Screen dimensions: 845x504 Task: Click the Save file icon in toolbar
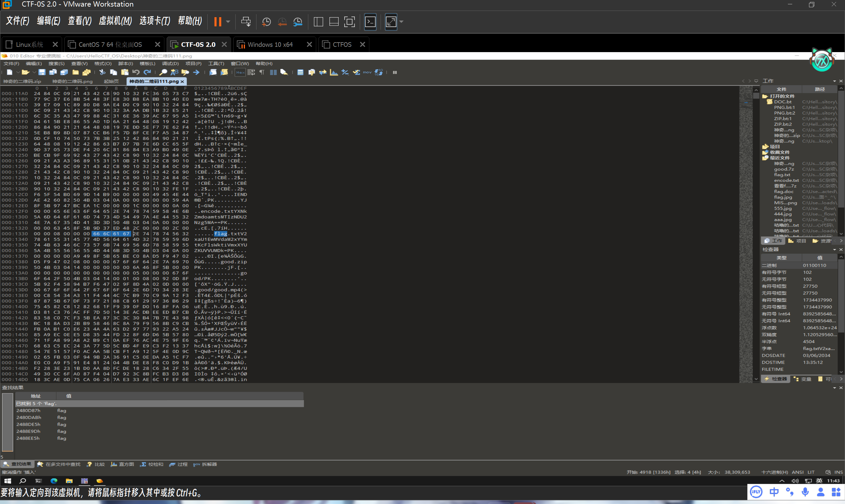point(42,72)
